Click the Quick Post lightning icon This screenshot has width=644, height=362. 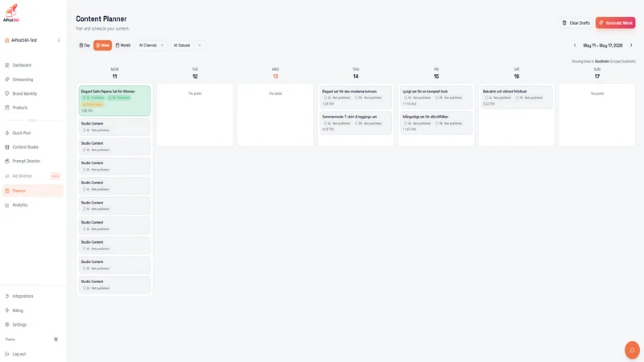point(7,133)
